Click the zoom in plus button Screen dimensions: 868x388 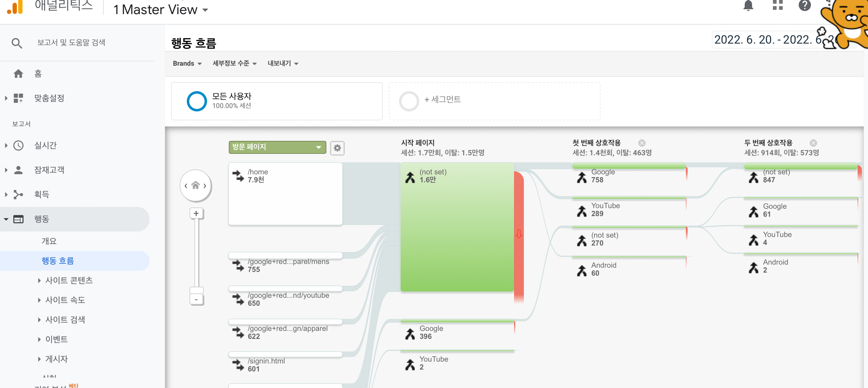click(x=196, y=213)
